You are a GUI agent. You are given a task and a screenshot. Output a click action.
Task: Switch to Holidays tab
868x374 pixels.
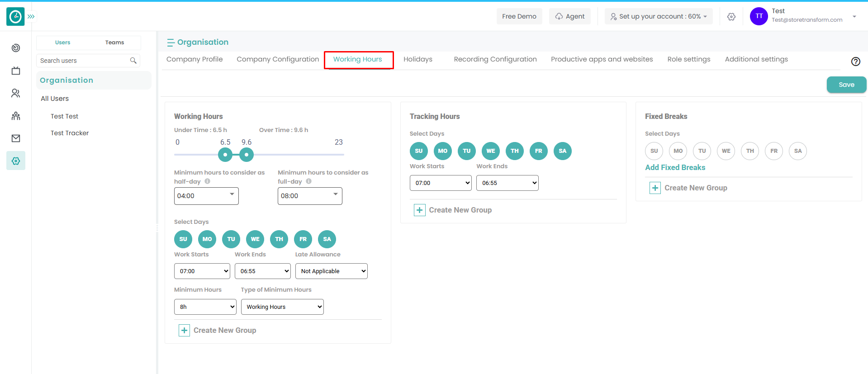click(x=418, y=59)
